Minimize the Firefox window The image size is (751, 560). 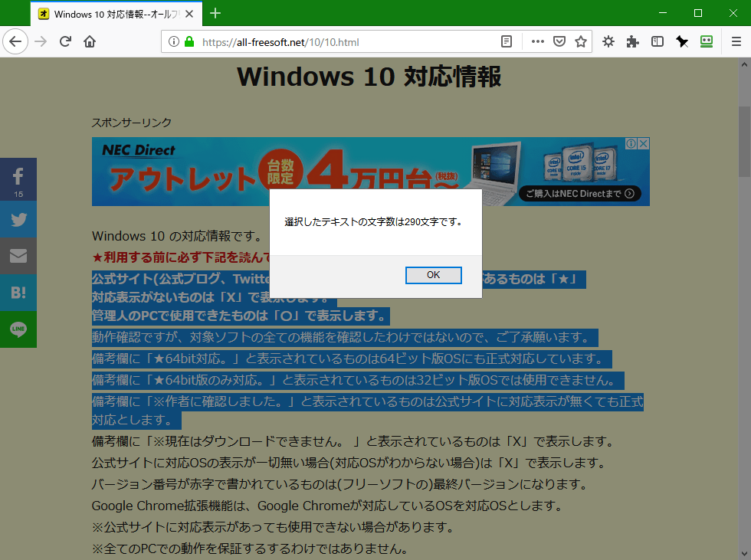663,13
